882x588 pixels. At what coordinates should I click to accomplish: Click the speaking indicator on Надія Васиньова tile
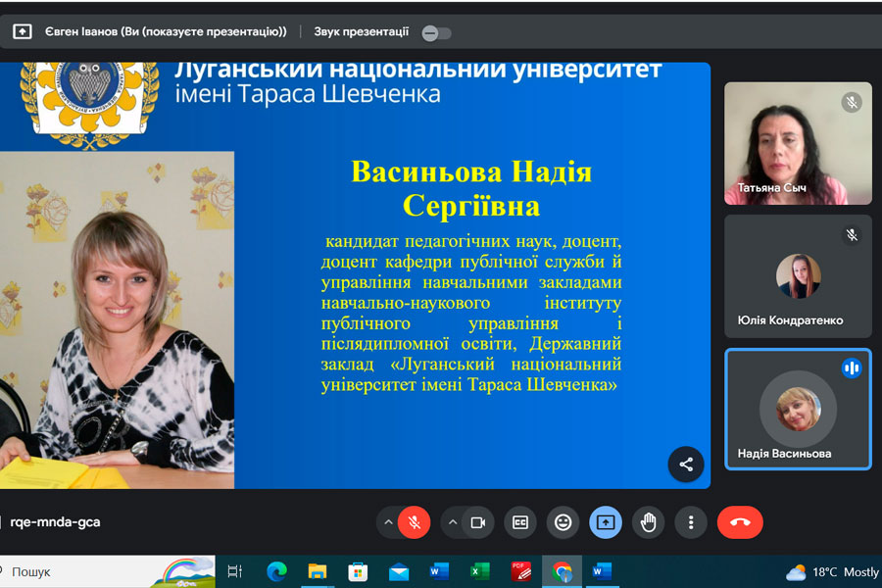tap(852, 368)
